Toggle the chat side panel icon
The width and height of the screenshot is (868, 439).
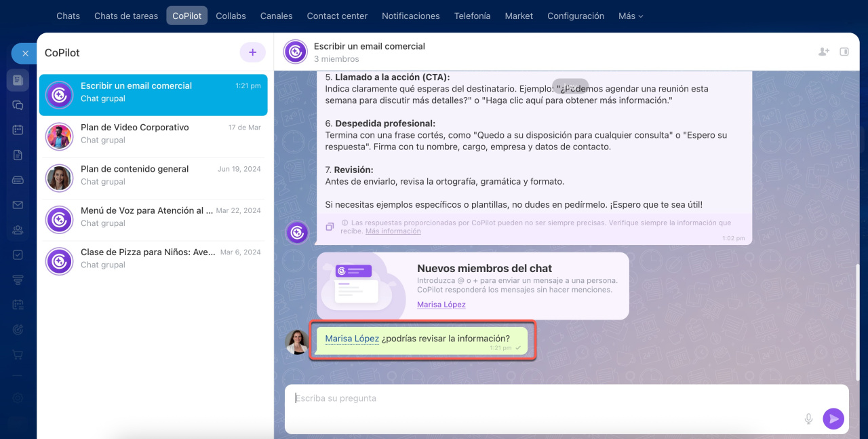click(844, 52)
